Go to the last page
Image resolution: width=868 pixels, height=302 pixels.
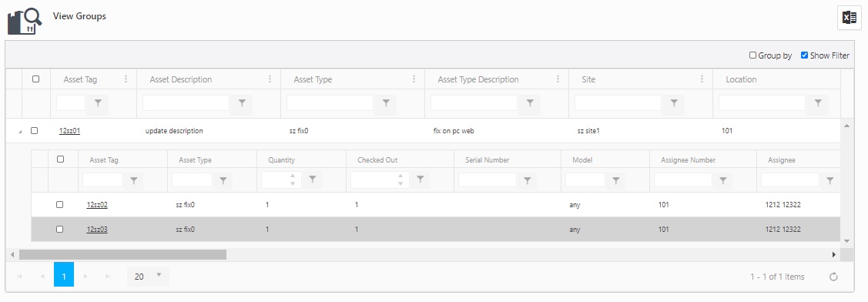click(x=107, y=276)
